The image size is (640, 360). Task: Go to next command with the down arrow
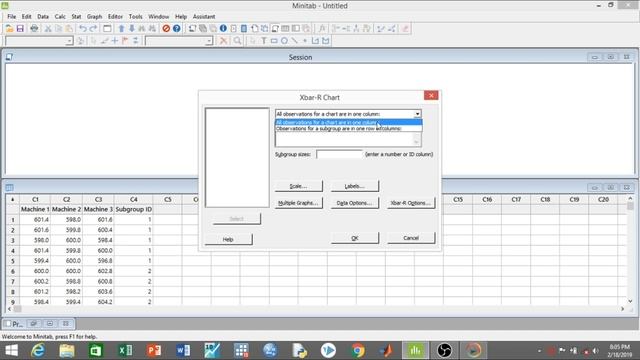tap(131, 29)
